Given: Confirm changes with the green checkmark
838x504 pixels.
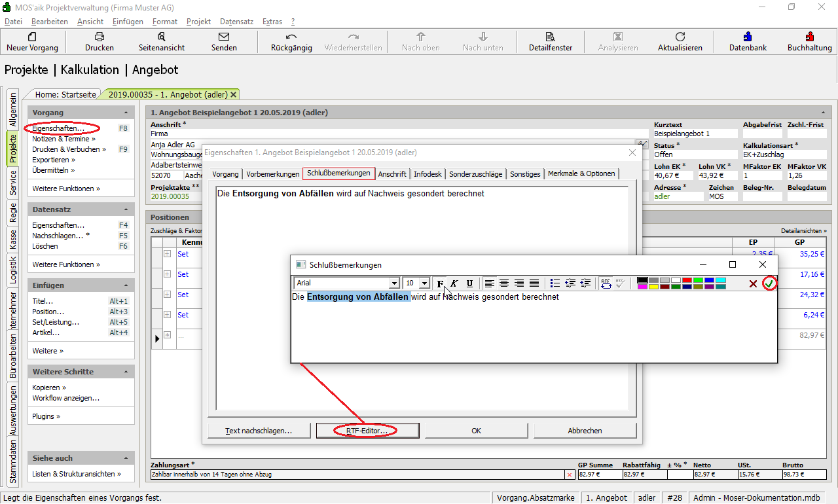Looking at the screenshot, I should pyautogui.click(x=770, y=283).
